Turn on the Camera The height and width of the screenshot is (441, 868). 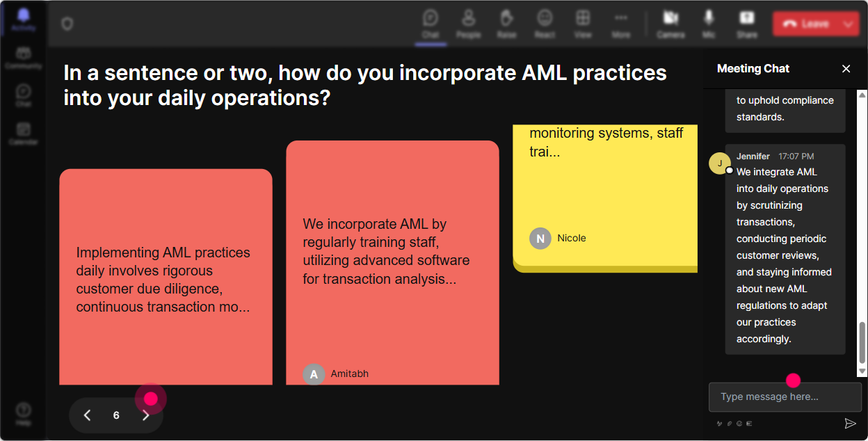(x=671, y=24)
